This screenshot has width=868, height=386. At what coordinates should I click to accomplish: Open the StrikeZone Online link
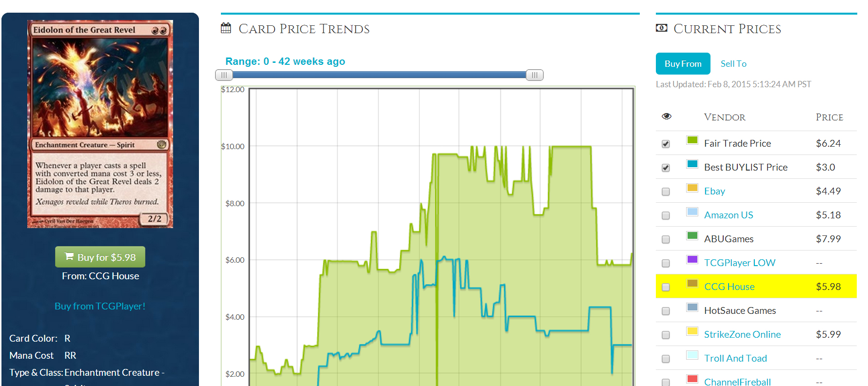click(742, 334)
